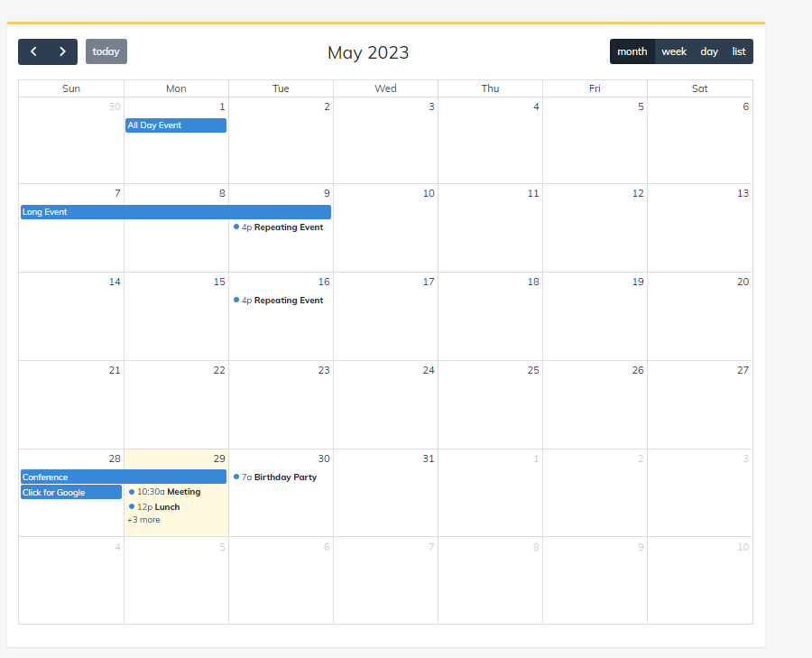Viewport: 812px width, 658px height.
Task: Select day number 10 under Wed in second week
Action: point(429,193)
